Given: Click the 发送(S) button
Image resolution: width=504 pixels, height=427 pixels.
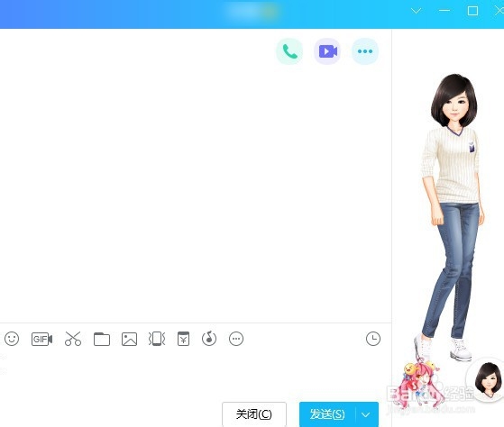Looking at the screenshot, I should [327, 414].
